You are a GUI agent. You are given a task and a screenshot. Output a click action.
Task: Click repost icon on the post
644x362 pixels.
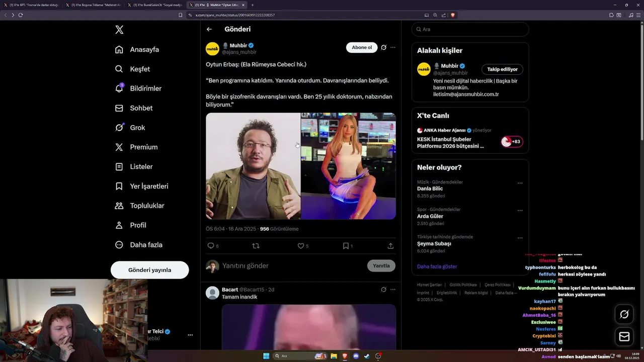(256, 246)
